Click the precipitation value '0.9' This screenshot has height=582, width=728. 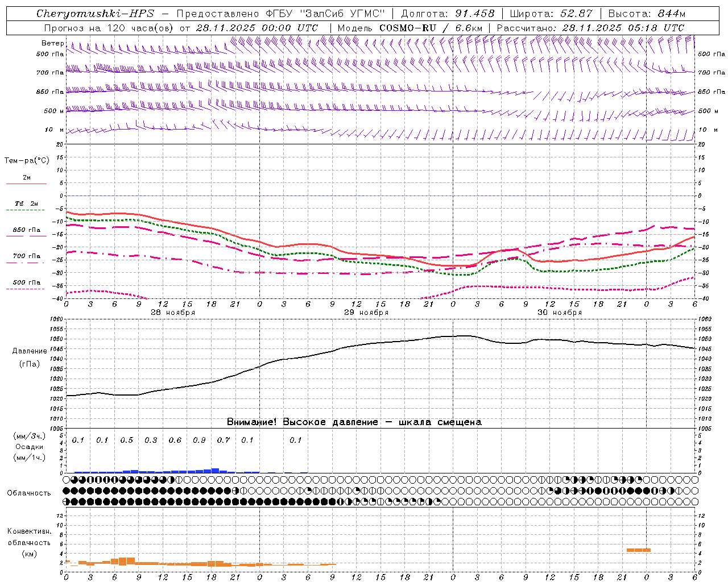click(x=199, y=440)
